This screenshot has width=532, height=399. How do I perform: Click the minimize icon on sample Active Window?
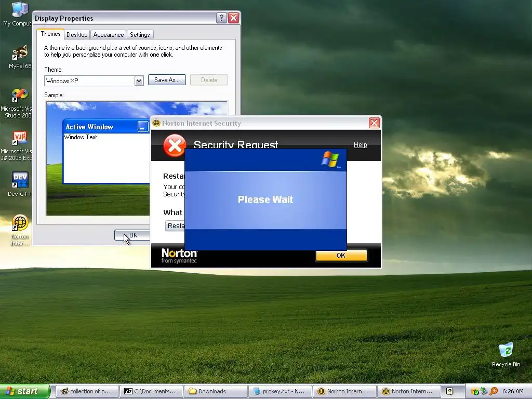click(x=142, y=127)
